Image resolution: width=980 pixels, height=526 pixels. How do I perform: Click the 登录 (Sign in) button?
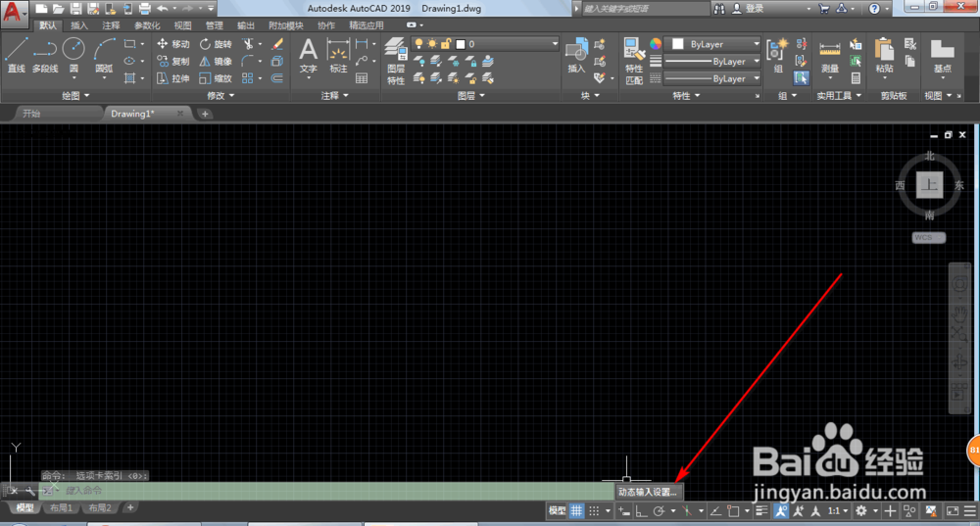click(x=748, y=9)
